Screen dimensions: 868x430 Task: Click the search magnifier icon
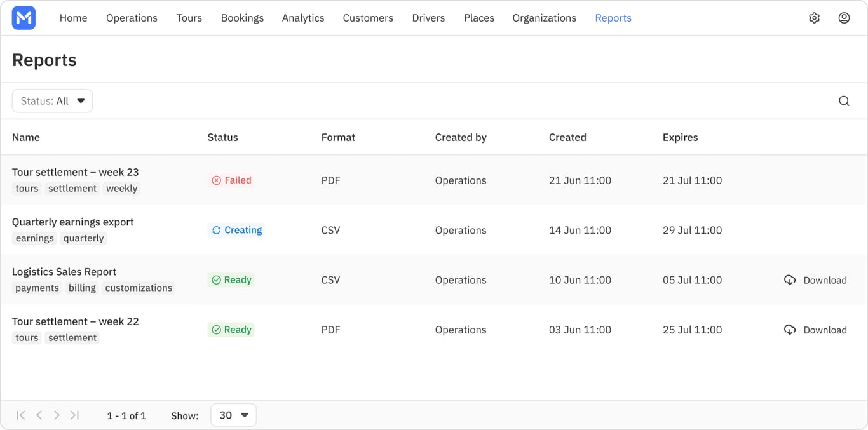click(x=844, y=101)
